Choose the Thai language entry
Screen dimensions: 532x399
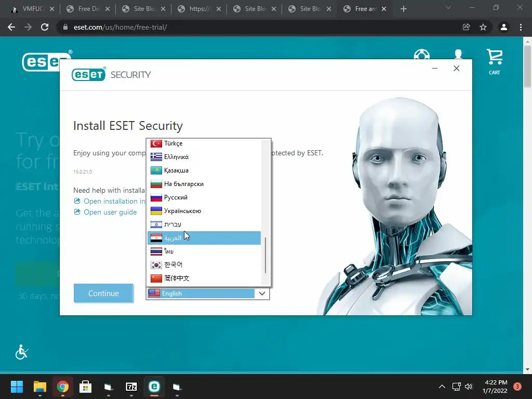pos(204,251)
